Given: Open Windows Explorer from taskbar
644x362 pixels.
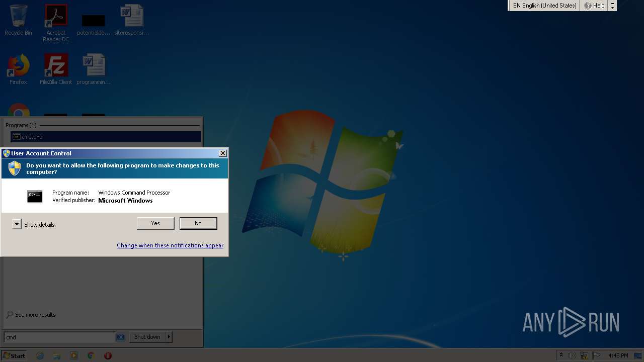Looking at the screenshot, I should tap(57, 355).
